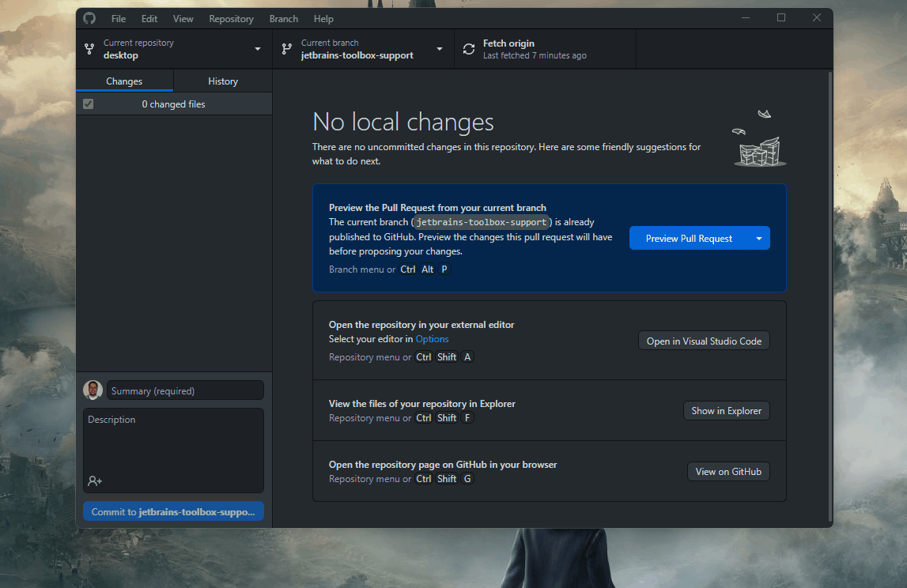This screenshot has width=907, height=588.
Task: Toggle the 0 changed files checkbox
Action: pyautogui.click(x=88, y=104)
